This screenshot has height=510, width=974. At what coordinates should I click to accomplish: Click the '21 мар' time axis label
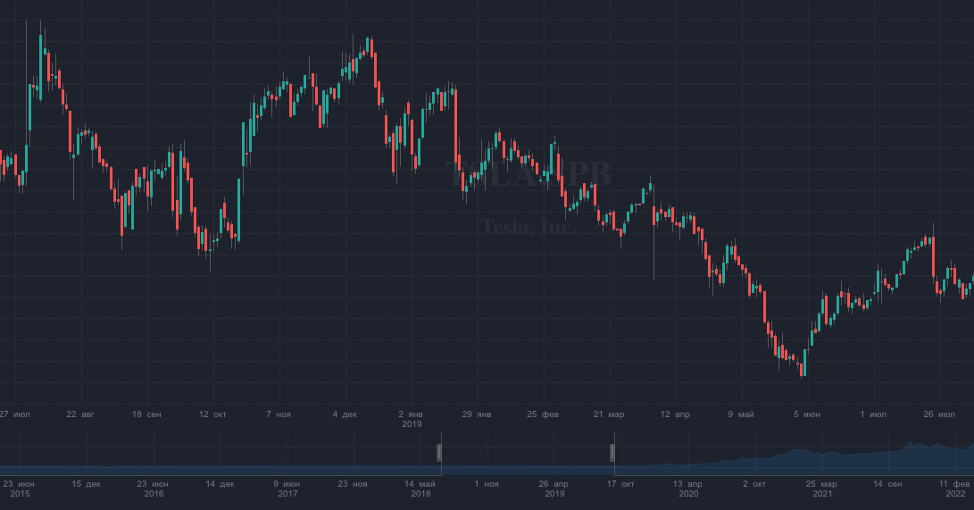coord(609,414)
